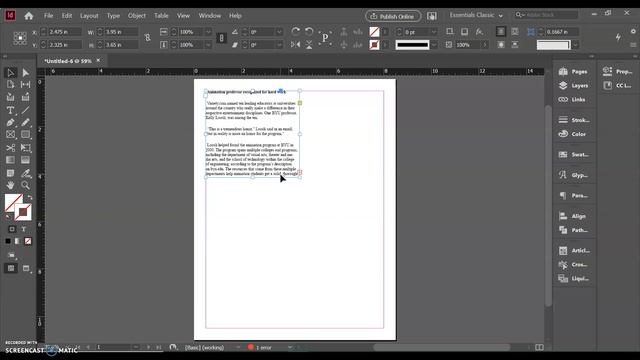Click the reference point locator grid

click(20, 38)
